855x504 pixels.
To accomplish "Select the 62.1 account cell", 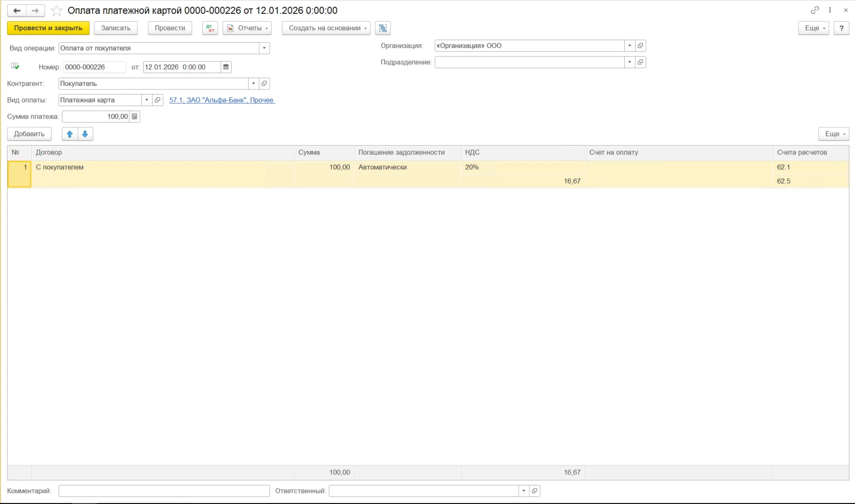I will (811, 167).
